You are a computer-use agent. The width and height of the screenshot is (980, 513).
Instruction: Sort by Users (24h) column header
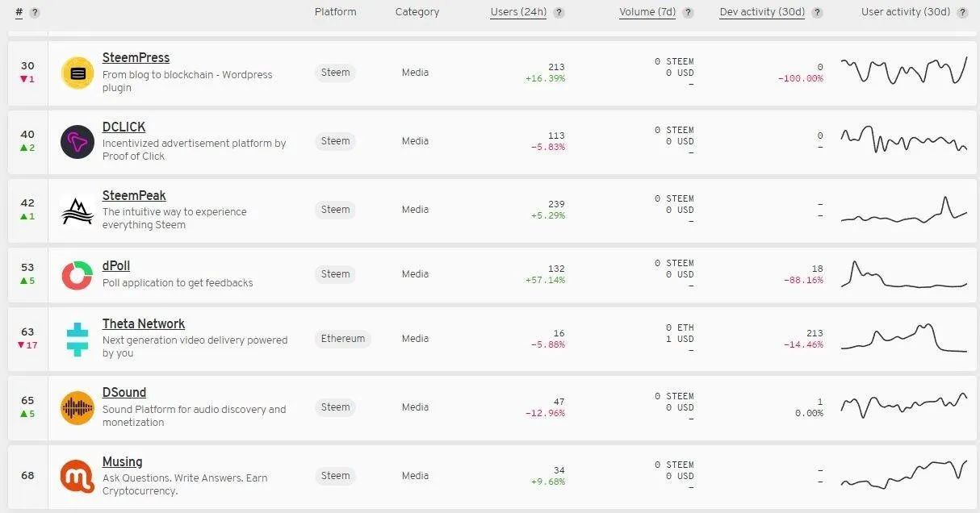pyautogui.click(x=520, y=12)
